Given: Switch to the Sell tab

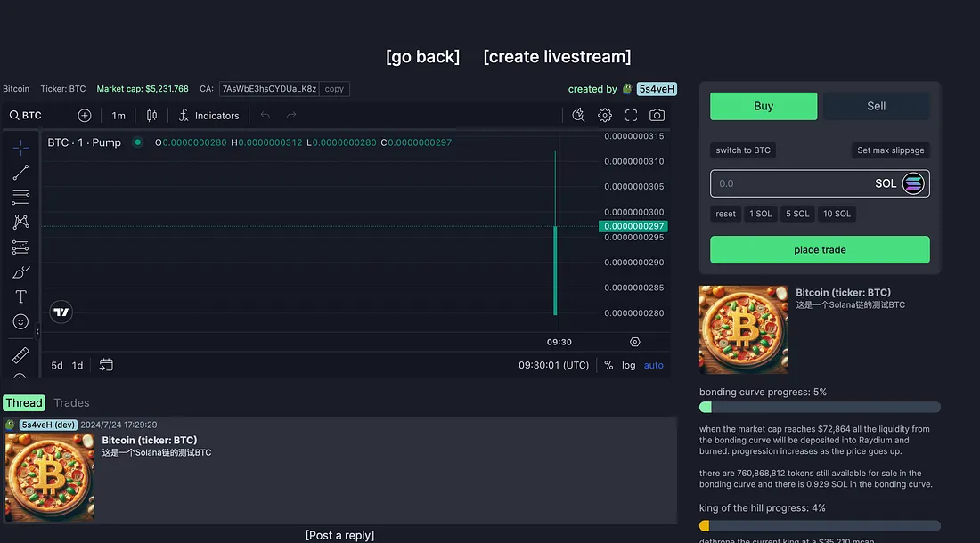Looking at the screenshot, I should (x=877, y=106).
